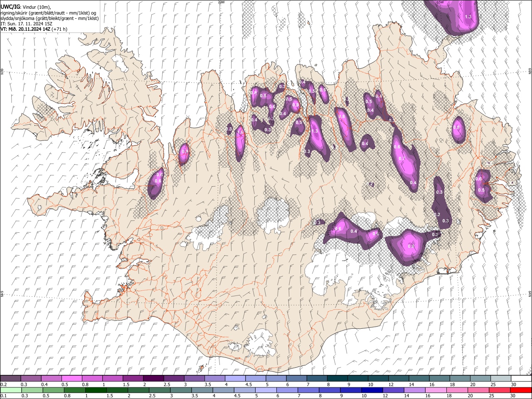The width and height of the screenshot is (532, 399).
Task: Click the 'UWC/IG: Vindur (10m)' title text
Action: (26, 7)
